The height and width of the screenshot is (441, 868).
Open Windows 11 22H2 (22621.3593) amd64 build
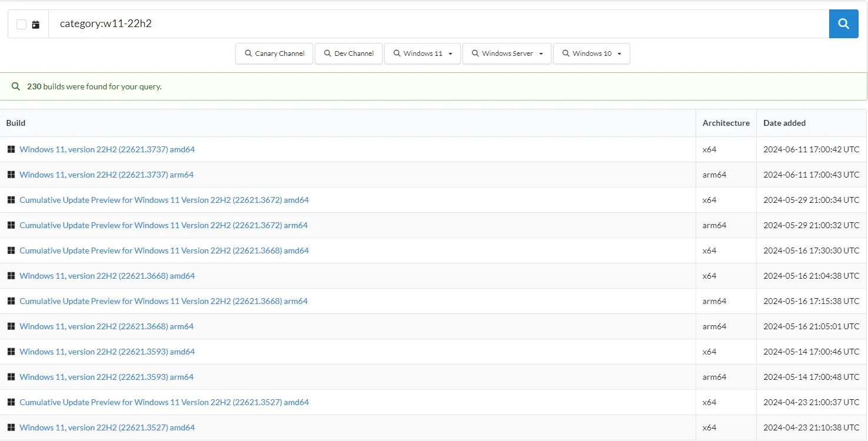(107, 352)
